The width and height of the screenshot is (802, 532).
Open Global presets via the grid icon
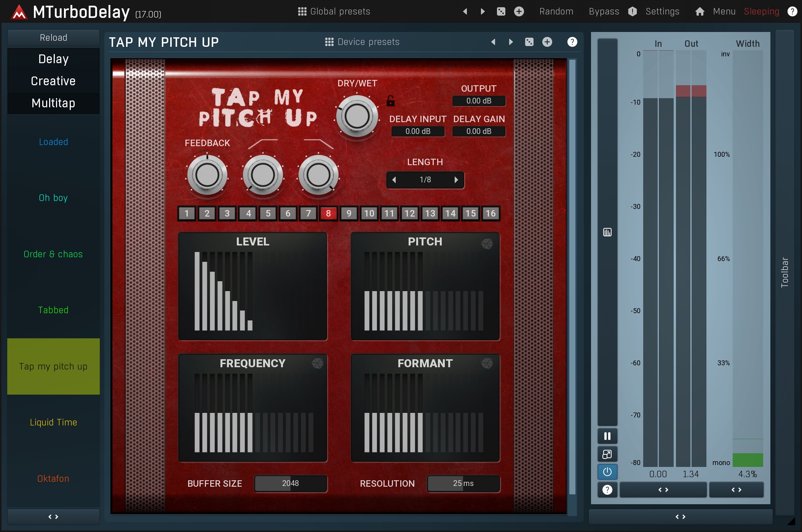(302, 11)
